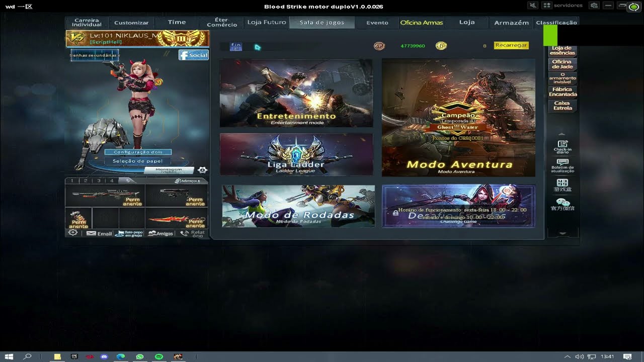This screenshot has height=362, width=644.
Task: Click the GP currency coin icon
Action: pyautogui.click(x=379, y=46)
